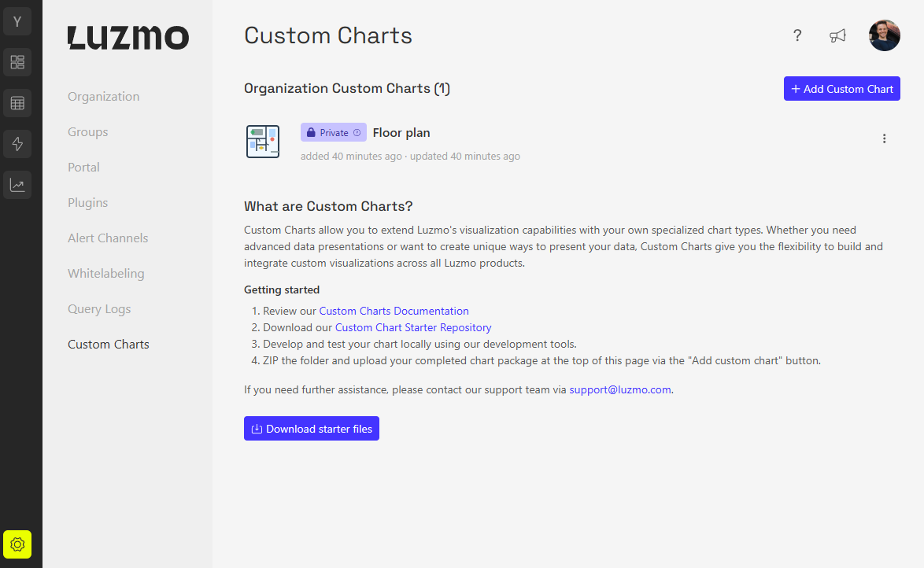Open Query Logs page
924x568 pixels.
pos(99,309)
